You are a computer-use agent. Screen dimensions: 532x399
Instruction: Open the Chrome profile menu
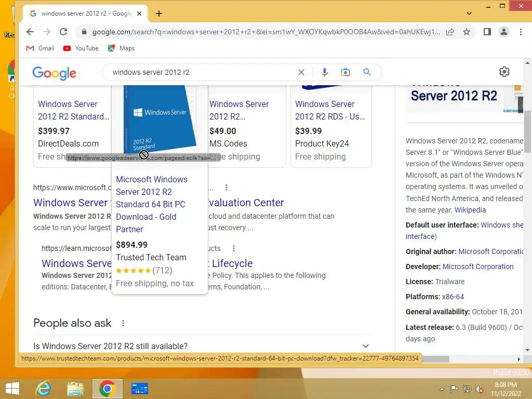pos(504,32)
